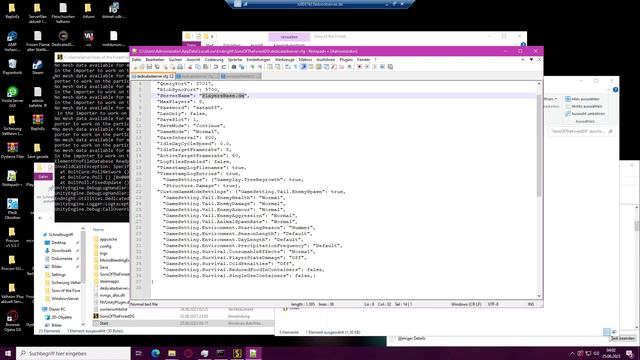
Task: Select the Save folder in Explorer file list
Action: 104,267
